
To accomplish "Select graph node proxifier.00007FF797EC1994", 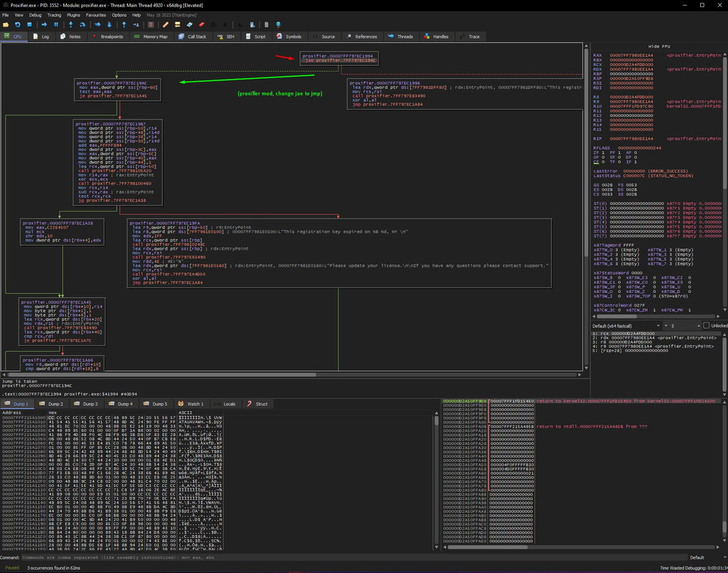I will coord(339,58).
